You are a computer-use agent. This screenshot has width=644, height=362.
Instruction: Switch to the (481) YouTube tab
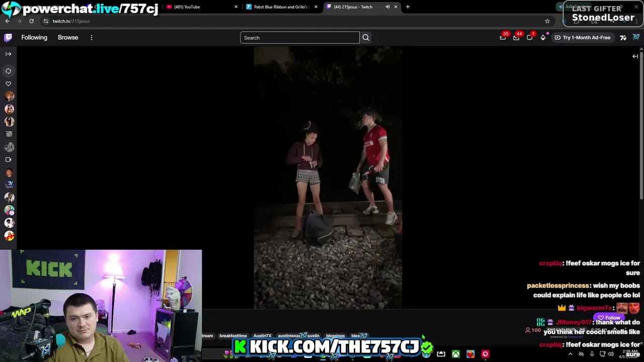pos(201,7)
